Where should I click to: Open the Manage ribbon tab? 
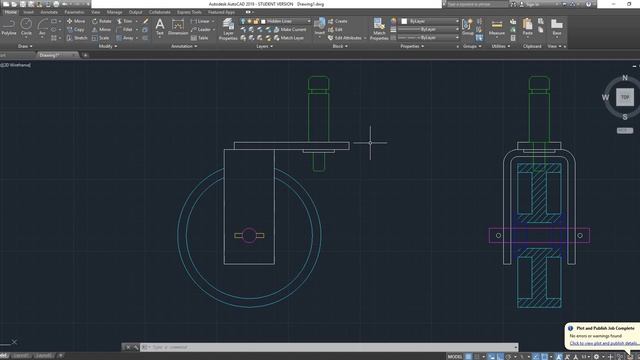coord(114,12)
